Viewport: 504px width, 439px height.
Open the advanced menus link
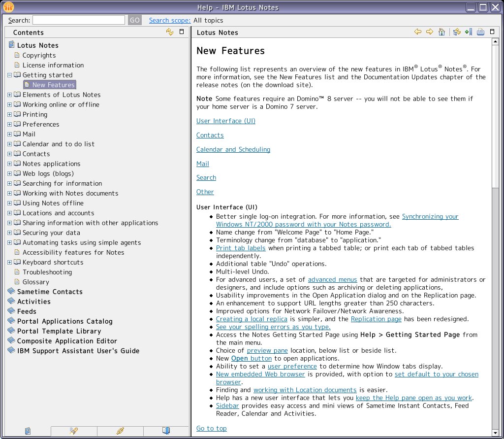pyautogui.click(x=332, y=279)
